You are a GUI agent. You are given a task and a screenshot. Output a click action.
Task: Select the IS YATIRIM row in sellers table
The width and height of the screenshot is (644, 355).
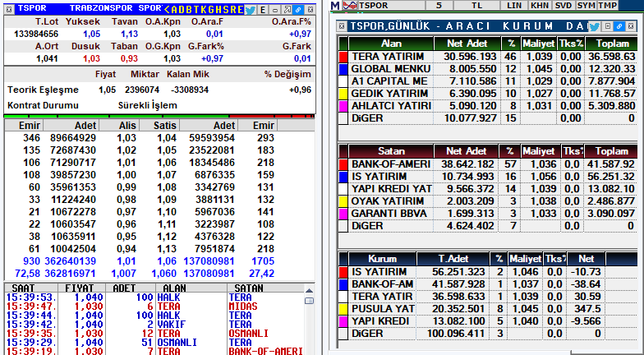point(488,177)
